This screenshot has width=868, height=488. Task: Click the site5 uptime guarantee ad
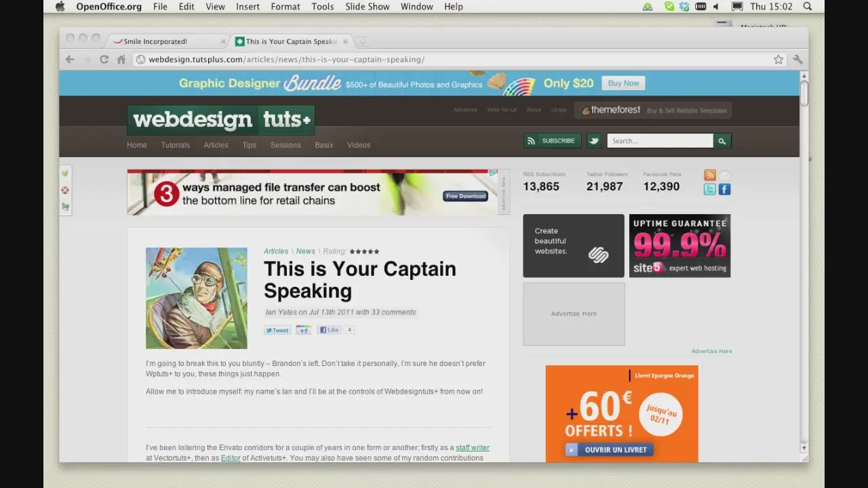click(x=679, y=246)
